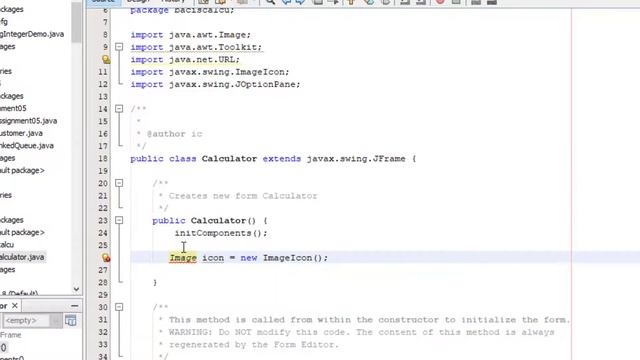The image size is (640, 360).
Task: Click the regenerated by the Form Editor comment
Action: (x=254, y=345)
